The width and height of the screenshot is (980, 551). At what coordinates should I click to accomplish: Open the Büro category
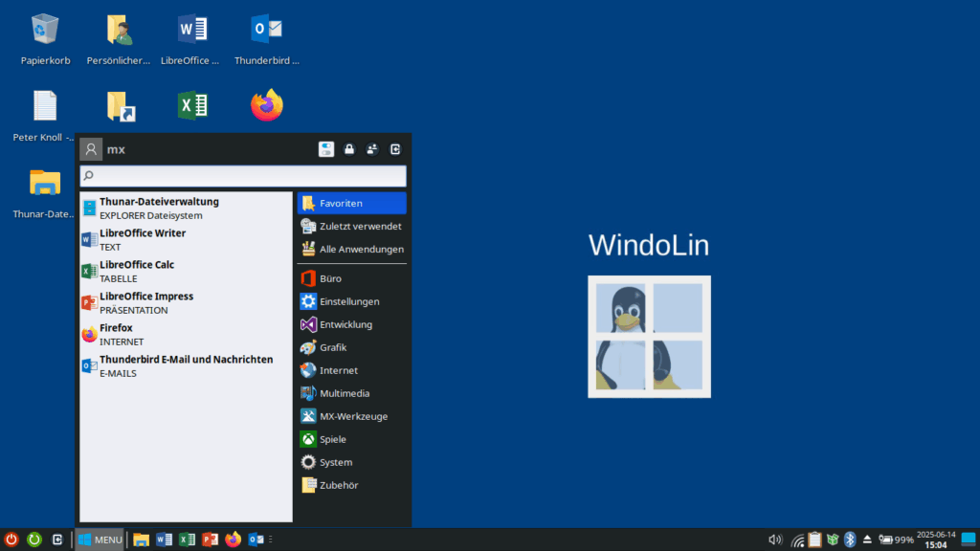[352, 278]
